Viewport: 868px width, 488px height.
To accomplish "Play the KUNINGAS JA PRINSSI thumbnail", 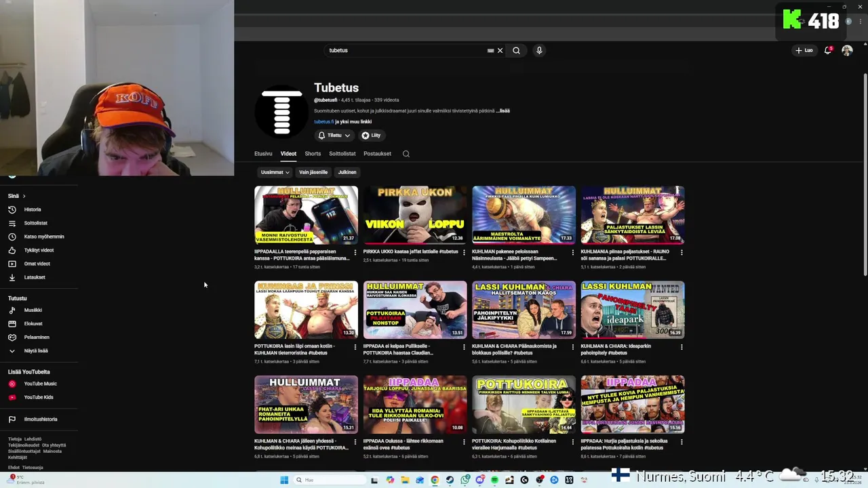I will tap(306, 310).
